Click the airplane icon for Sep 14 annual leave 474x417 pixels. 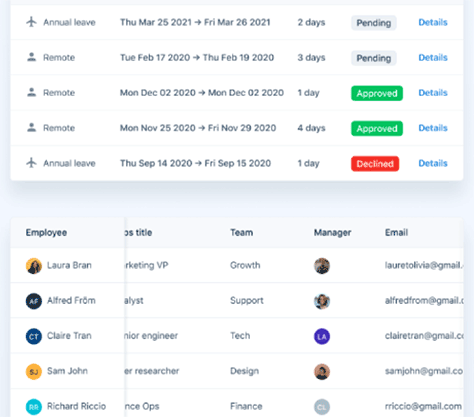pyautogui.click(x=31, y=163)
